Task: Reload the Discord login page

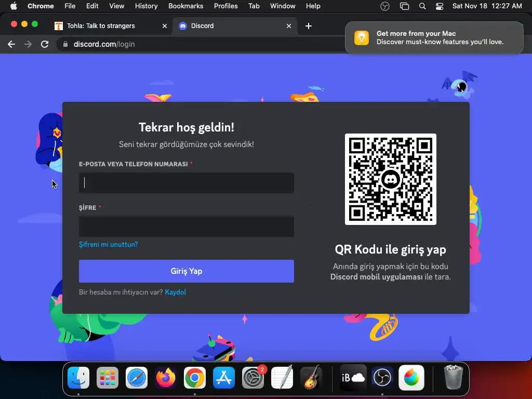Action: (x=45, y=44)
